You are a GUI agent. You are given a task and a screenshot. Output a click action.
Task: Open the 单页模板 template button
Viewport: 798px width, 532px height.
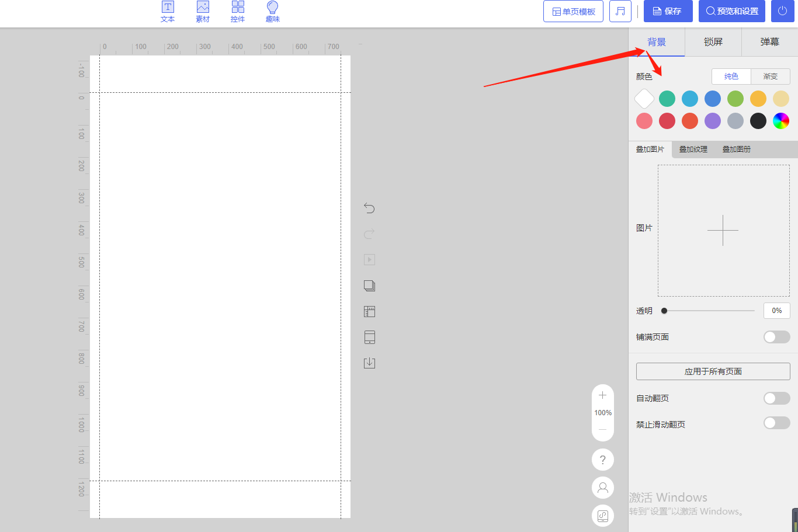click(x=574, y=11)
